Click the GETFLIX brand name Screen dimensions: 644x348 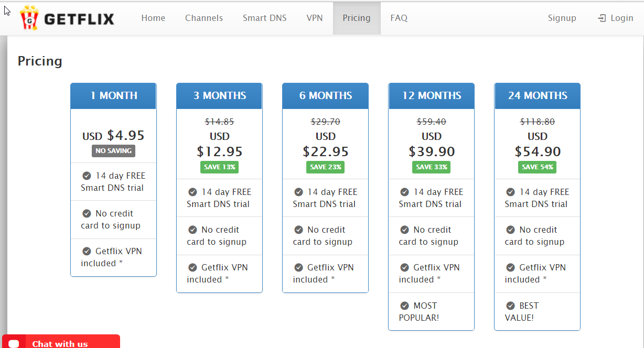pos(79,19)
